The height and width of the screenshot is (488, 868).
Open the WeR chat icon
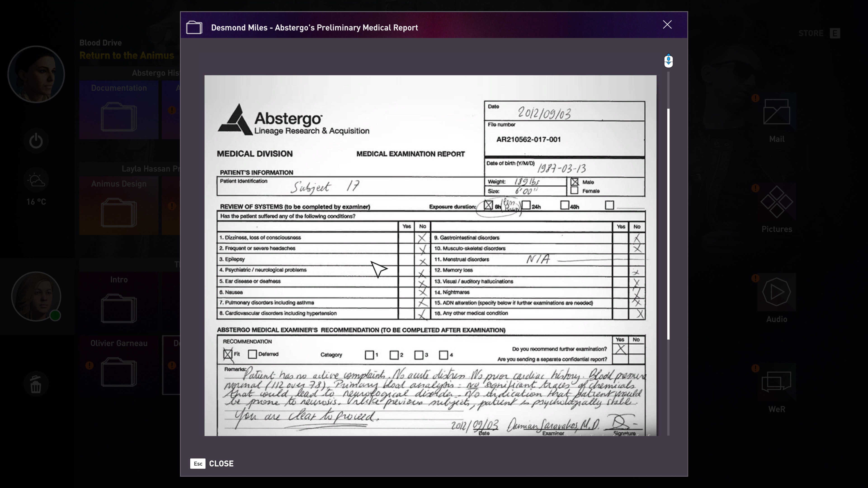coord(776,382)
